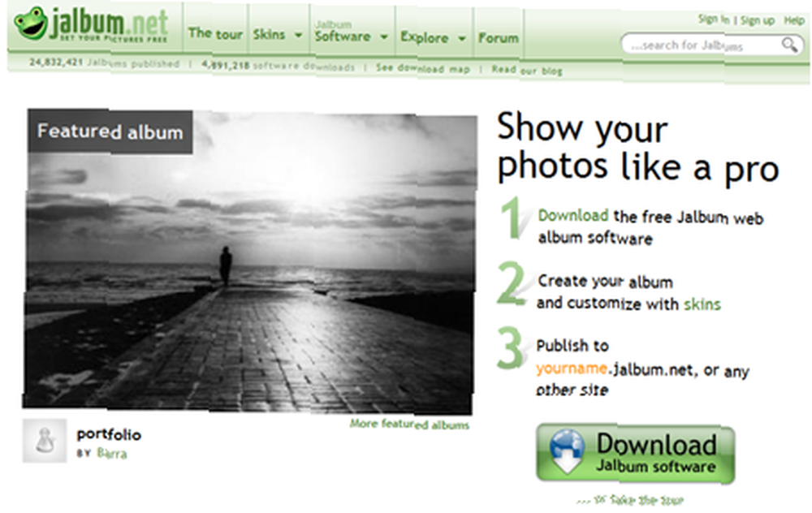Click the Sign up link
Image resolution: width=812 pixels, height=513 pixels.
click(x=757, y=21)
